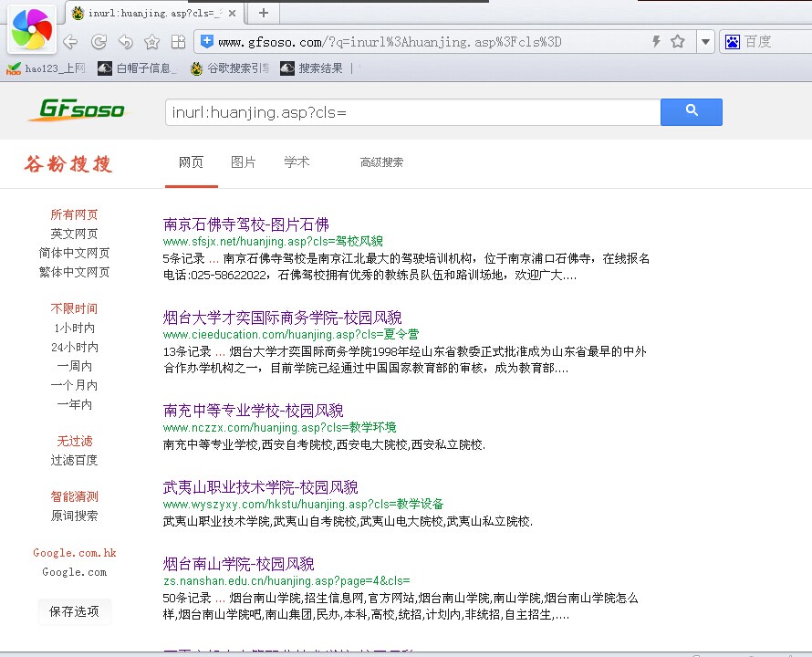Select 不限时间 time filter
Viewport: 812px width, 657px height.
click(74, 308)
